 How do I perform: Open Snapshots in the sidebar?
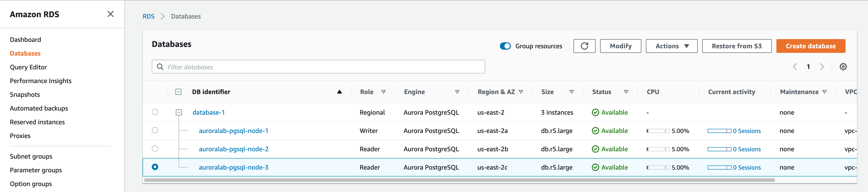coord(25,95)
